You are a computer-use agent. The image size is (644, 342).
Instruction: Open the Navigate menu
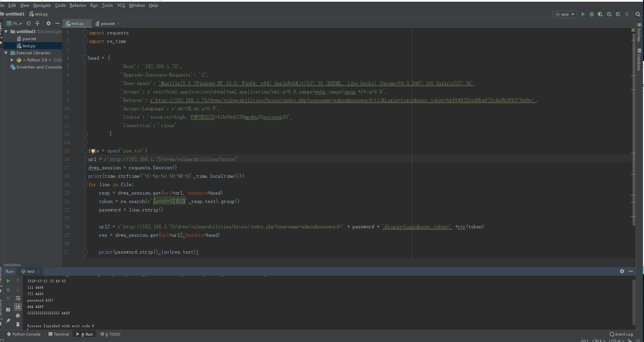click(42, 5)
